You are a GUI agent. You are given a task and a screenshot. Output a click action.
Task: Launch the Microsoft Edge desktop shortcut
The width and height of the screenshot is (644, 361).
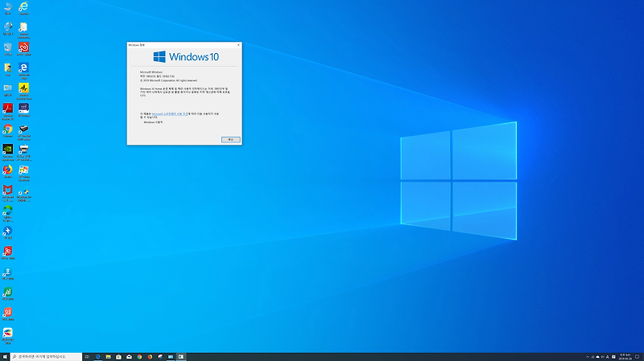pyautogui.click(x=24, y=70)
